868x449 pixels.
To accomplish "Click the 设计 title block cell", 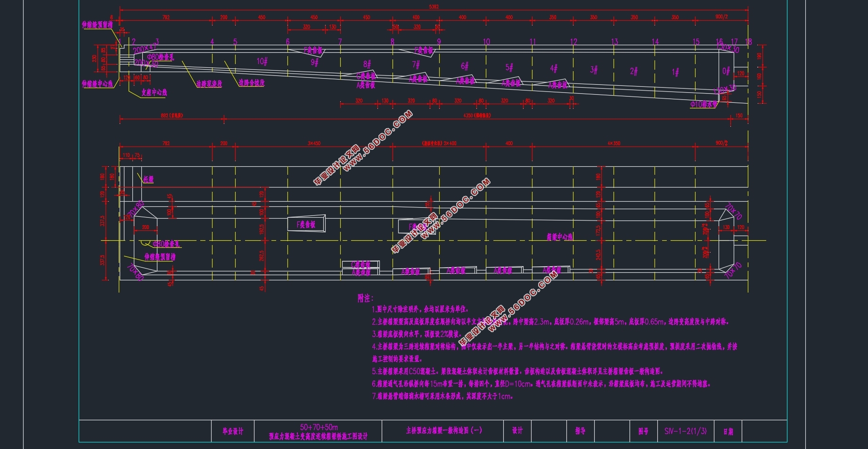I will pyautogui.click(x=517, y=431).
